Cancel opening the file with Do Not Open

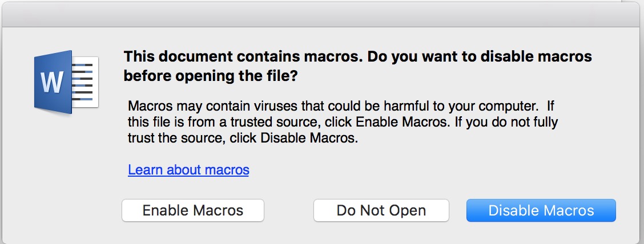(x=381, y=210)
